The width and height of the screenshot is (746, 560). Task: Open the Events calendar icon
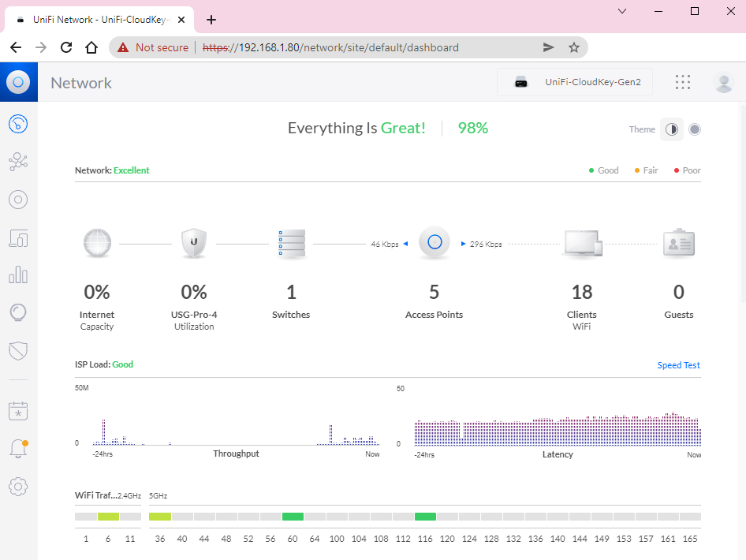[x=18, y=410]
